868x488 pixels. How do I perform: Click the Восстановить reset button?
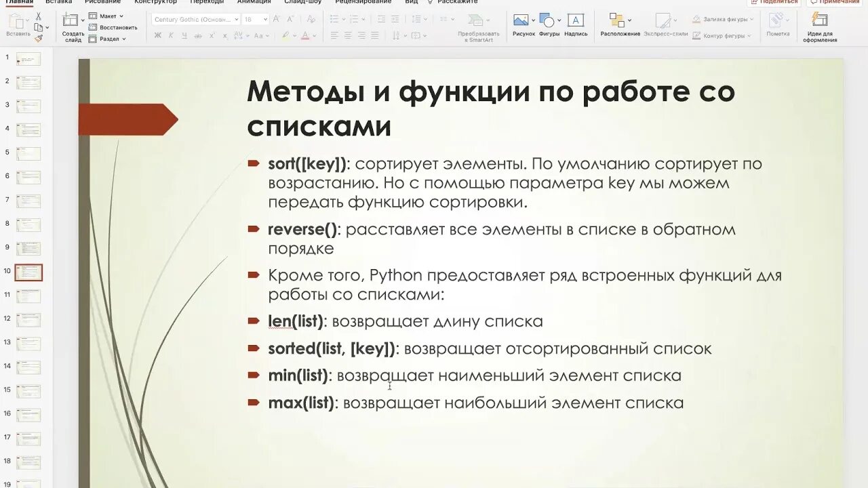pos(113,27)
